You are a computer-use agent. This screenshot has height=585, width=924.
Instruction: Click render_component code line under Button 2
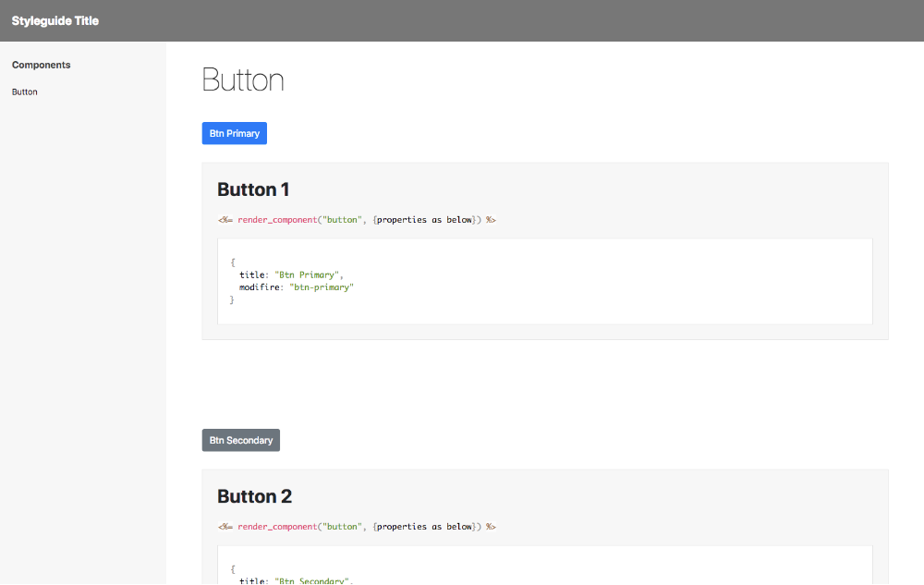357,526
